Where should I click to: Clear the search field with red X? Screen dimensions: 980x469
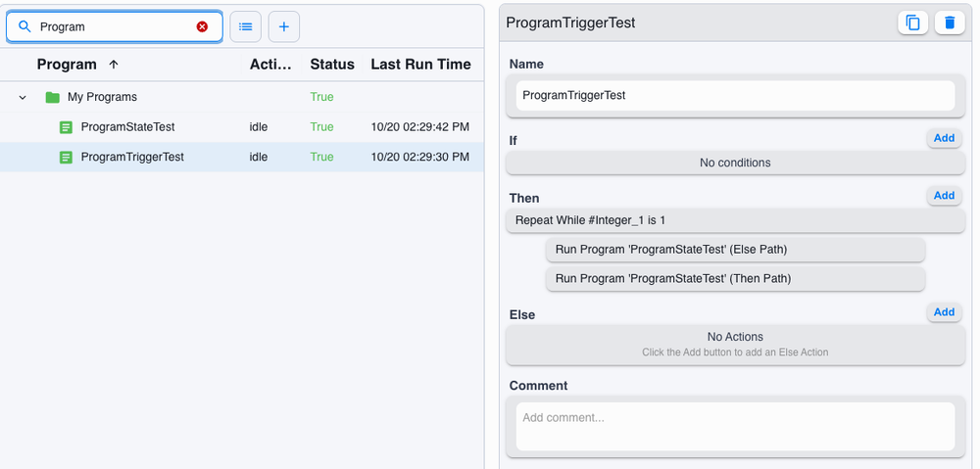pos(202,26)
